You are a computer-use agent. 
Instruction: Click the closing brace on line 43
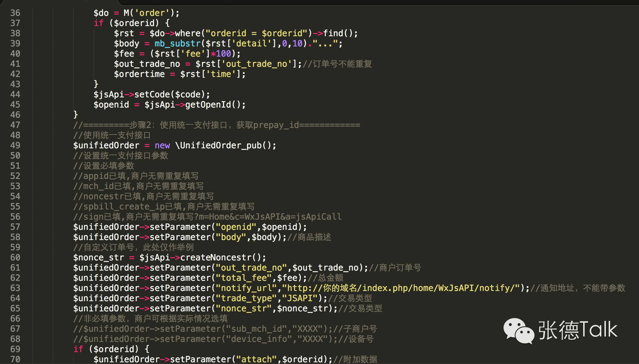point(96,84)
